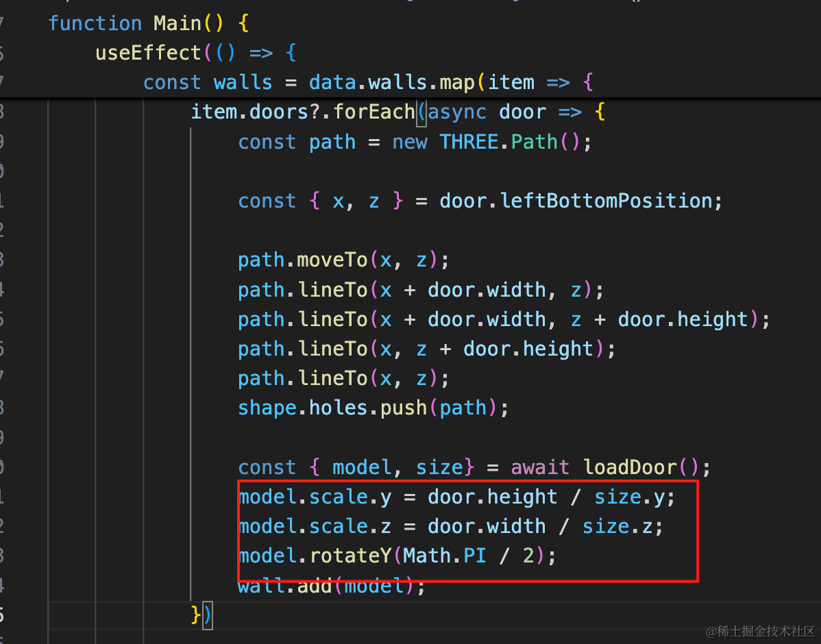The width and height of the screenshot is (821, 644).
Task: Click the 'function Main() {' sticky scroll line
Action: tap(149, 23)
